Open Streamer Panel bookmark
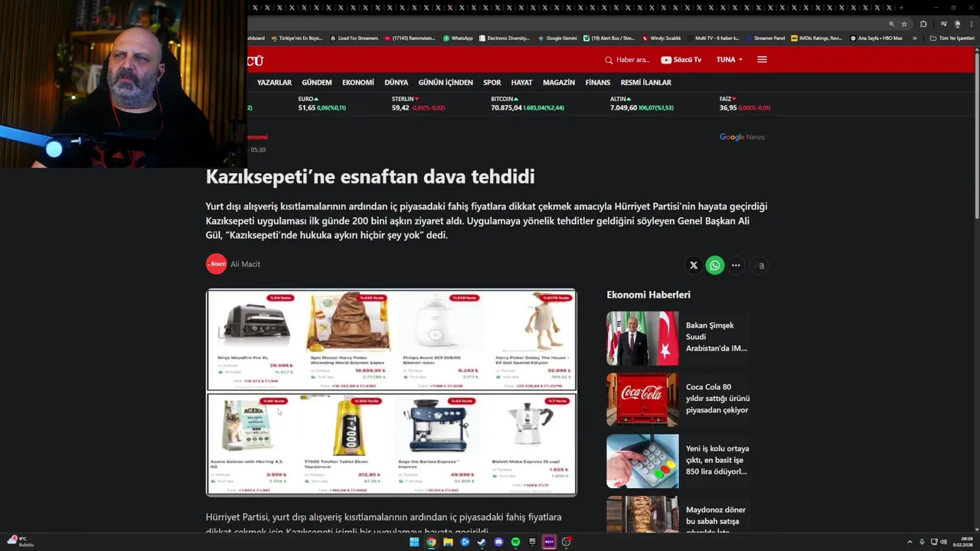Image resolution: width=980 pixels, height=551 pixels. coord(765,38)
